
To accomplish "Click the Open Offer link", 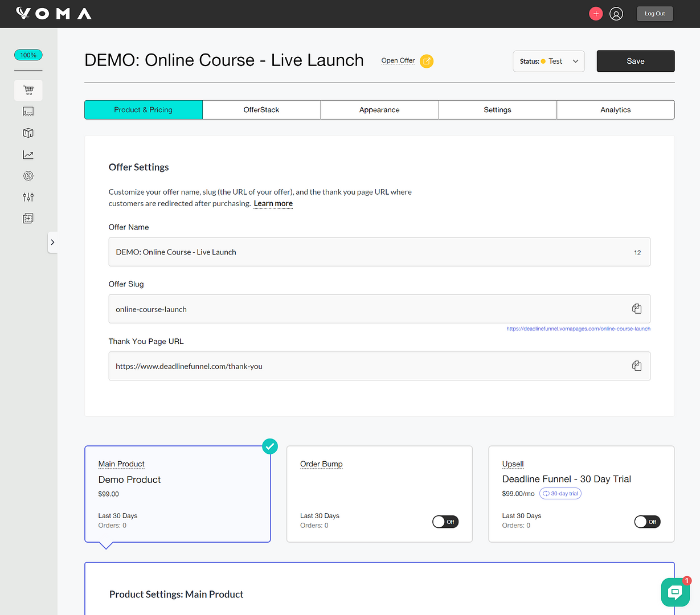I will pos(398,61).
